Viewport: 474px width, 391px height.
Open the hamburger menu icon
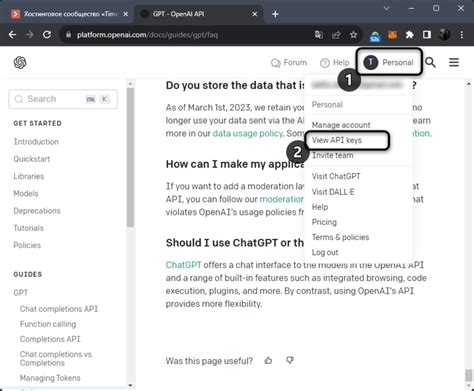coord(454,62)
